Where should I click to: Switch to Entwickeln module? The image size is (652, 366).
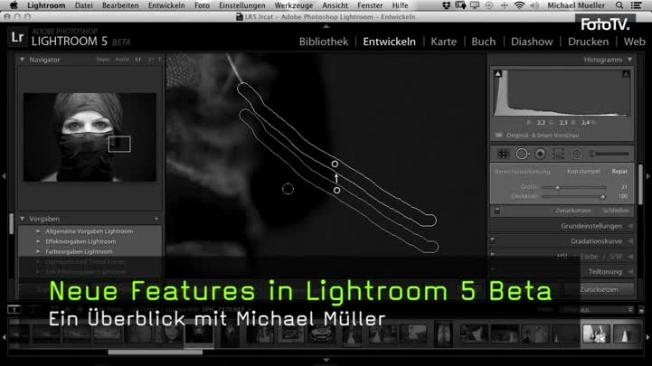click(389, 42)
